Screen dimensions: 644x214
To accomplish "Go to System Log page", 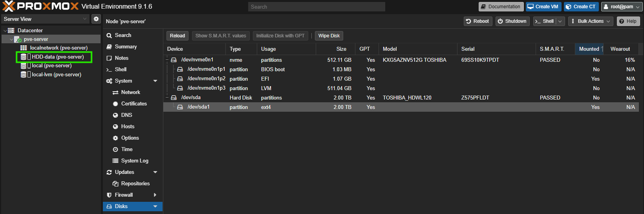I will pos(134,160).
